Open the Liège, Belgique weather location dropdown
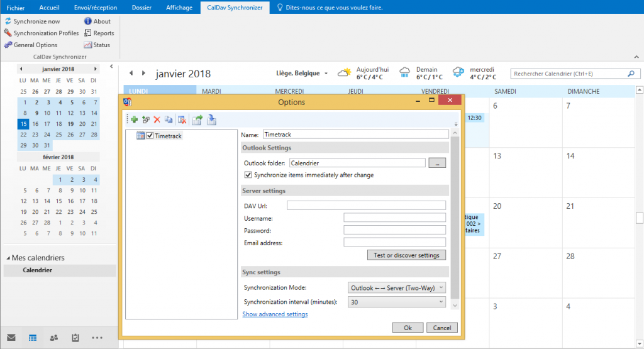This screenshot has height=349, width=644. [302, 74]
